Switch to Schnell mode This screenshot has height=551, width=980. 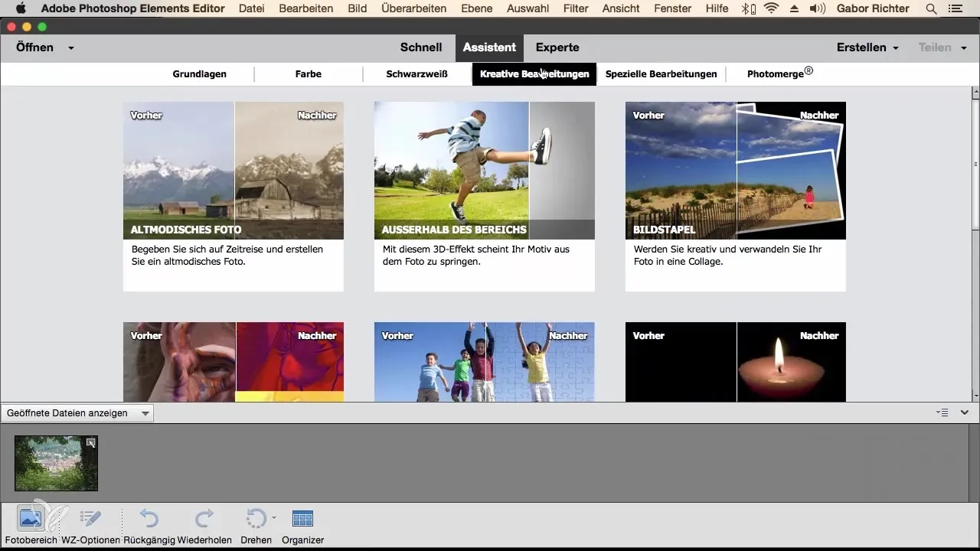tap(421, 47)
